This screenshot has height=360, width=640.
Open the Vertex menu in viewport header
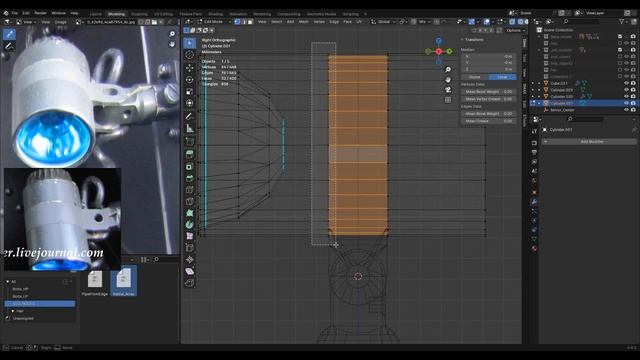[x=319, y=22]
